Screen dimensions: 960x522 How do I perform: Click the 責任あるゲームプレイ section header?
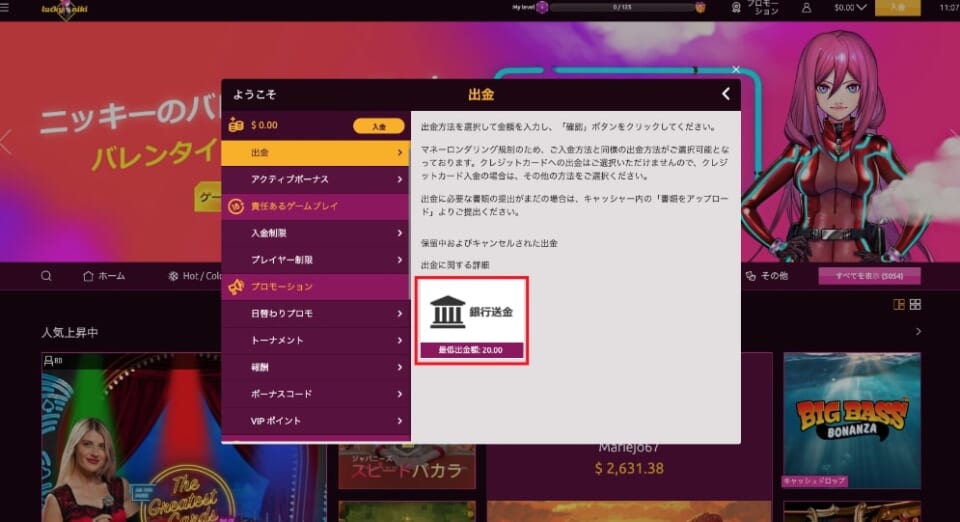316,206
